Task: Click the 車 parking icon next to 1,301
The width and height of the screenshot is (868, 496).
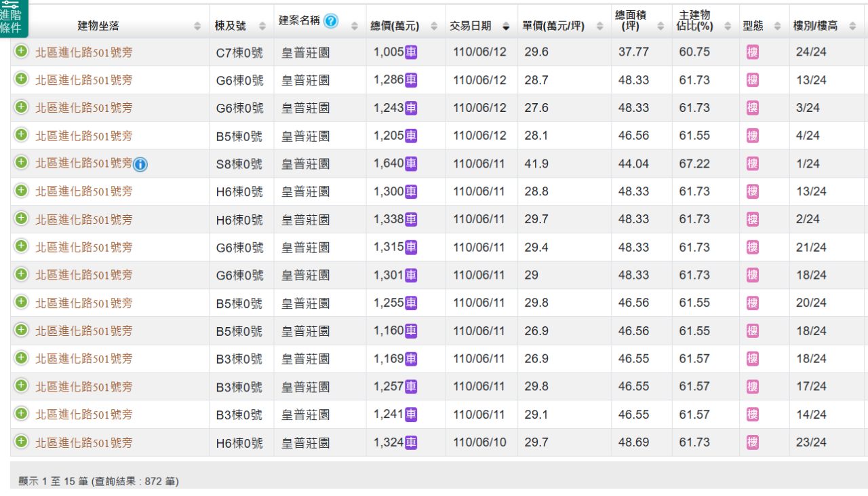Action: (411, 275)
